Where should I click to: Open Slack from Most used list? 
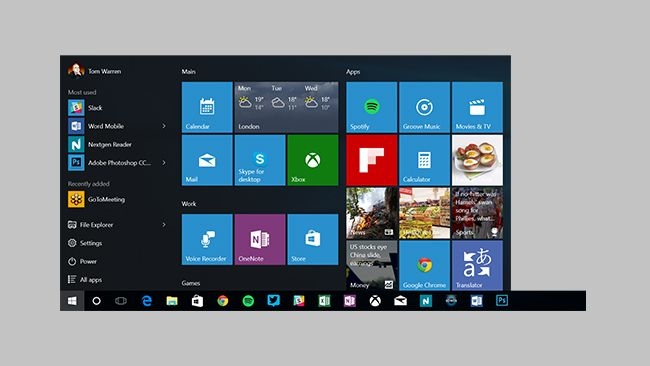[117, 108]
